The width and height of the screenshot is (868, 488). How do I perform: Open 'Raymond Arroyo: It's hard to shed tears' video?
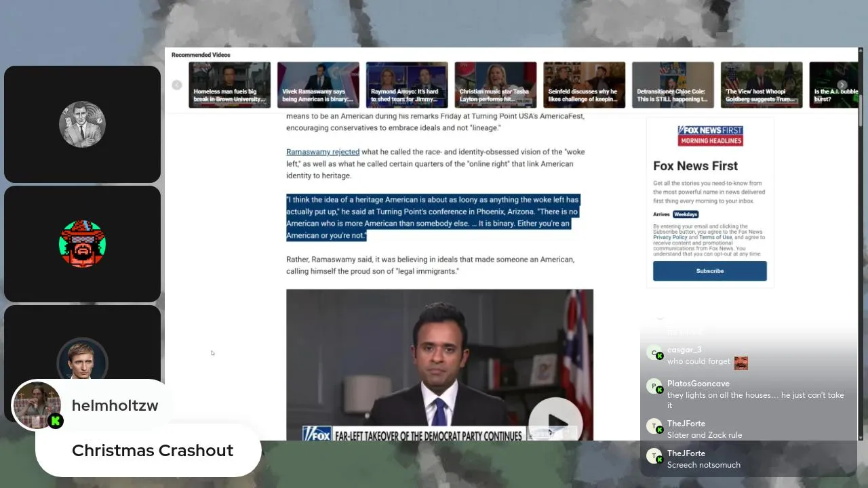coord(407,85)
